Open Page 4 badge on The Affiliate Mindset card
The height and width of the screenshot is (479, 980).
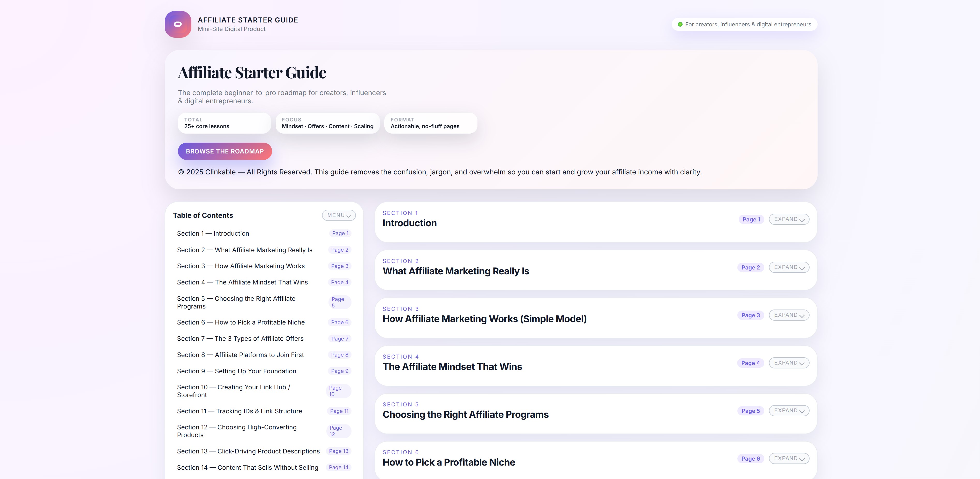(x=750, y=363)
